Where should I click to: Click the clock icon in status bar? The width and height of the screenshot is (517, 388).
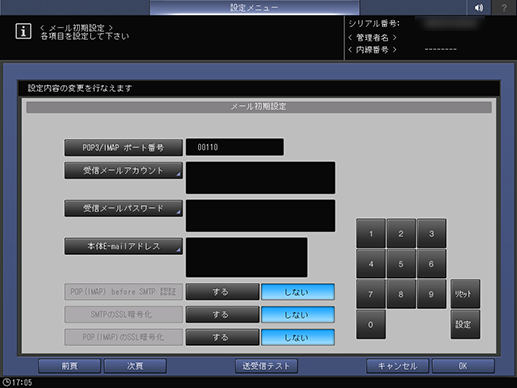tap(6, 382)
